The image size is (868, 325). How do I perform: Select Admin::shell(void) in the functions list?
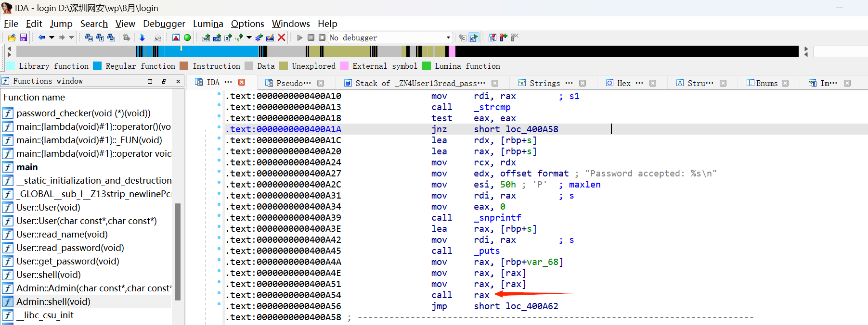53,301
